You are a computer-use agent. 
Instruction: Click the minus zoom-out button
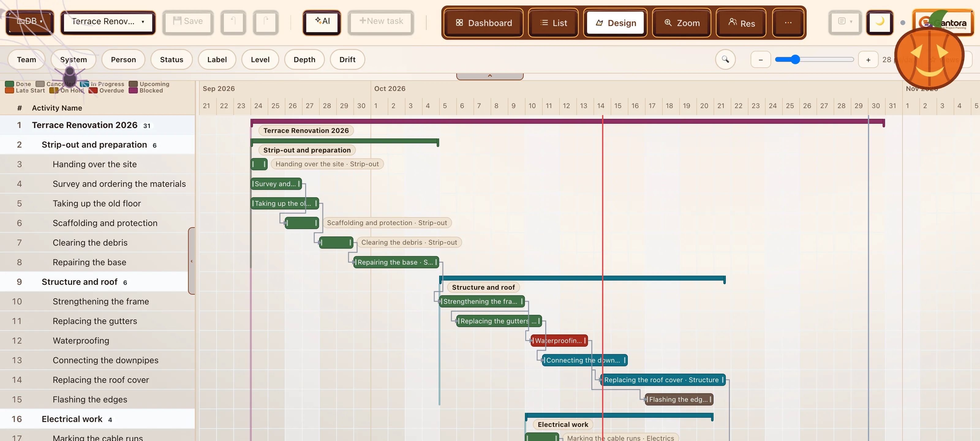[760, 60]
